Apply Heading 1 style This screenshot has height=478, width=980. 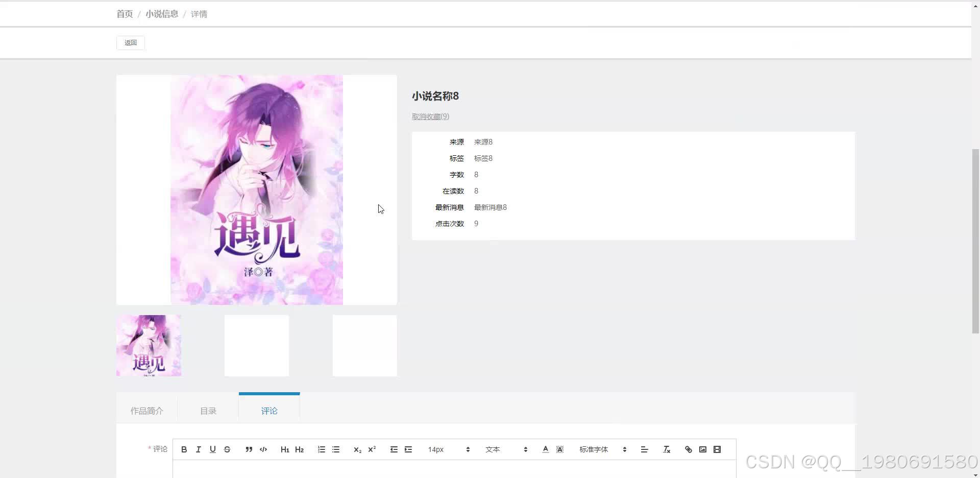click(285, 449)
